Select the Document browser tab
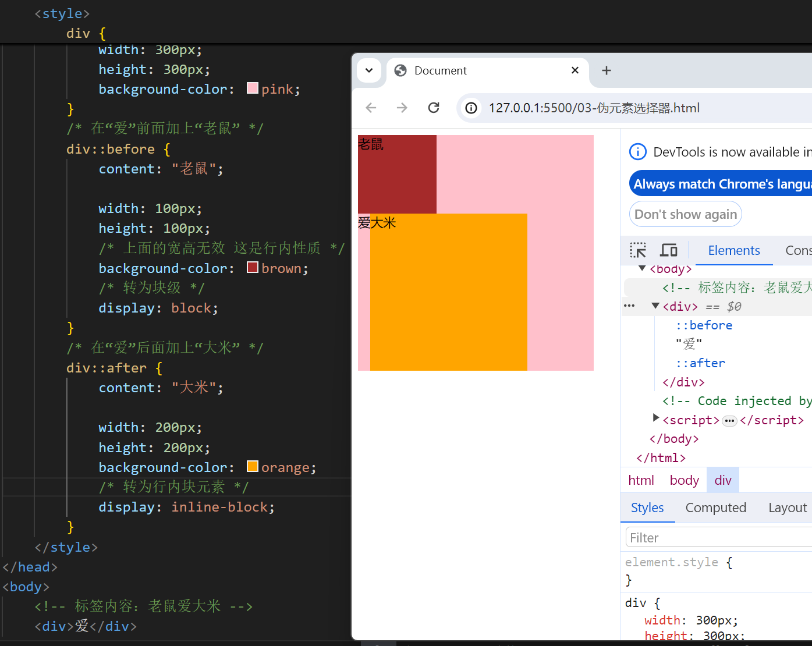The image size is (812, 646). pos(487,70)
